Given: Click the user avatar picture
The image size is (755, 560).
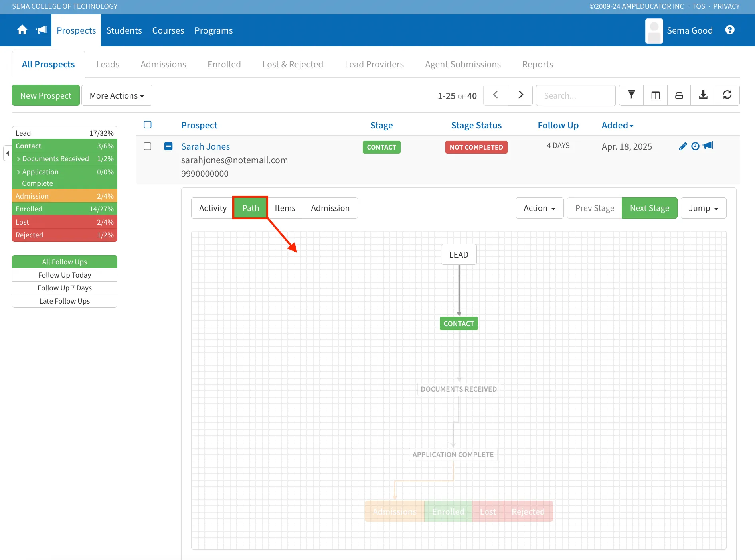Looking at the screenshot, I should 654,31.
